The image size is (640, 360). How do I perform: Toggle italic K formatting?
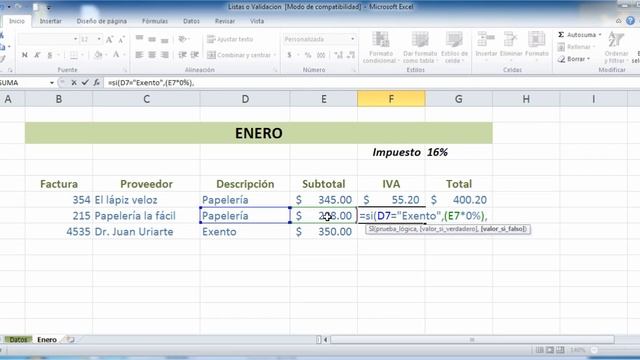click(37, 55)
